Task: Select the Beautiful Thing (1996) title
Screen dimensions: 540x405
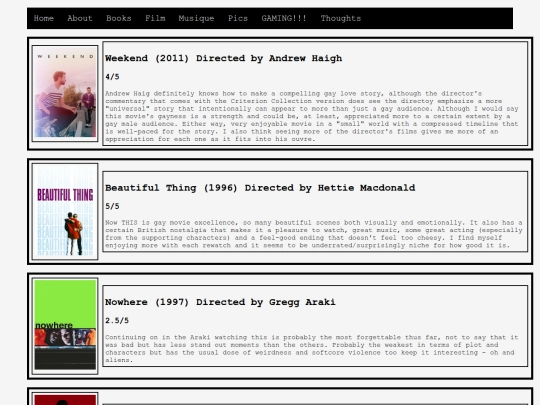Action: [x=260, y=188]
